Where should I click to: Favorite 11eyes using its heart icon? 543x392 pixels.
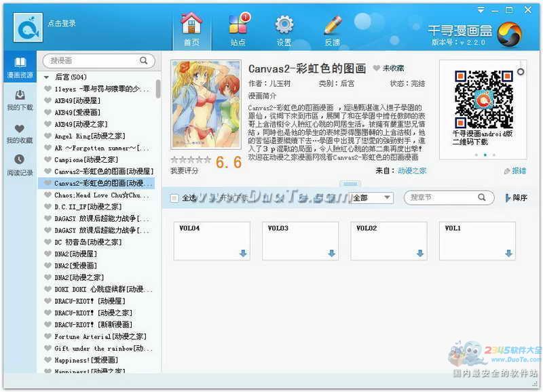click(x=48, y=89)
